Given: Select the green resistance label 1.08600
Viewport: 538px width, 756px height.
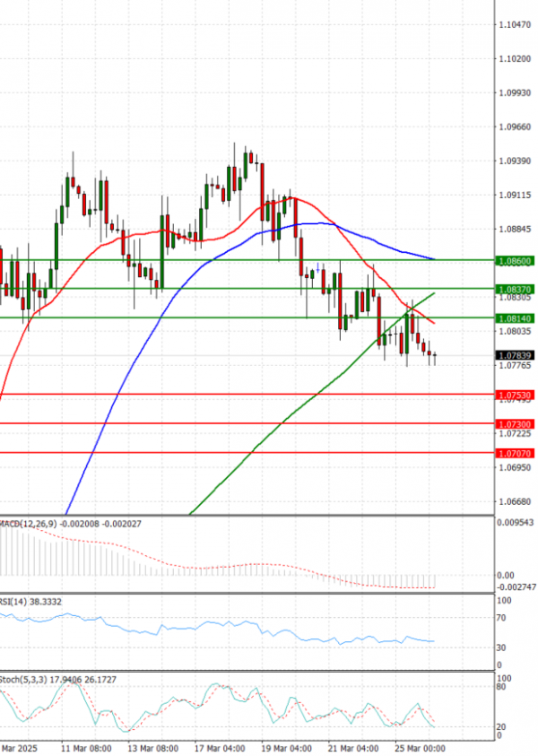Looking at the screenshot, I should [x=515, y=261].
